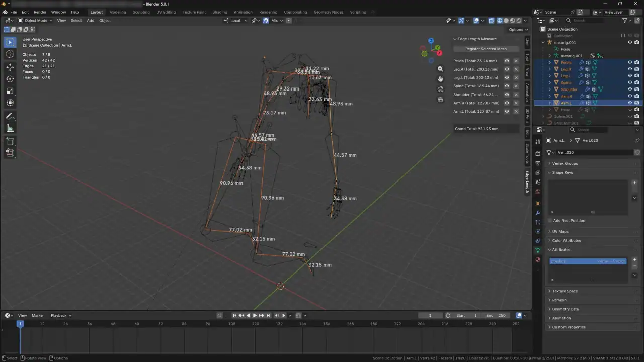Screen dimensions: 644x362
Task: Expand the Geometry Data section
Action: tap(565, 309)
